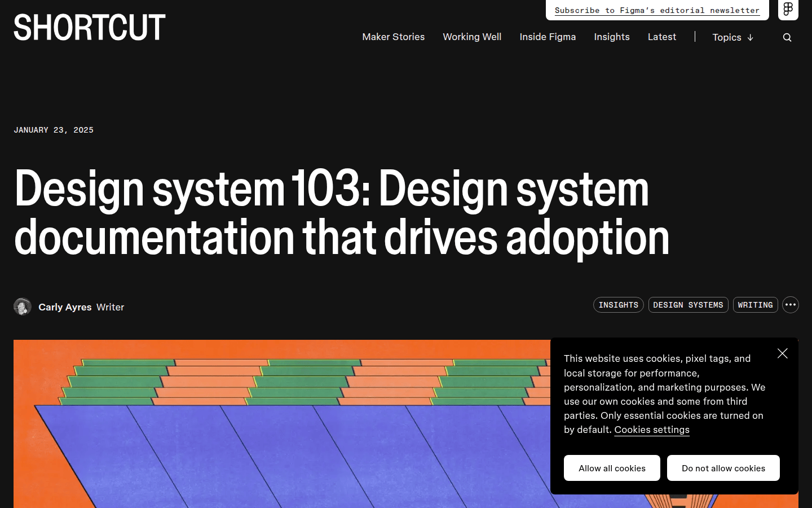Open Inside Figma section

point(548,37)
